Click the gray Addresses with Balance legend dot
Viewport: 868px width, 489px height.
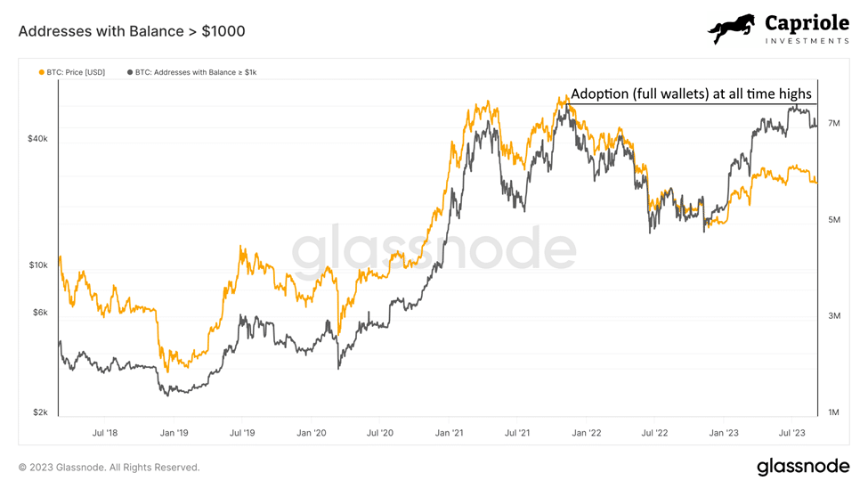pos(130,72)
